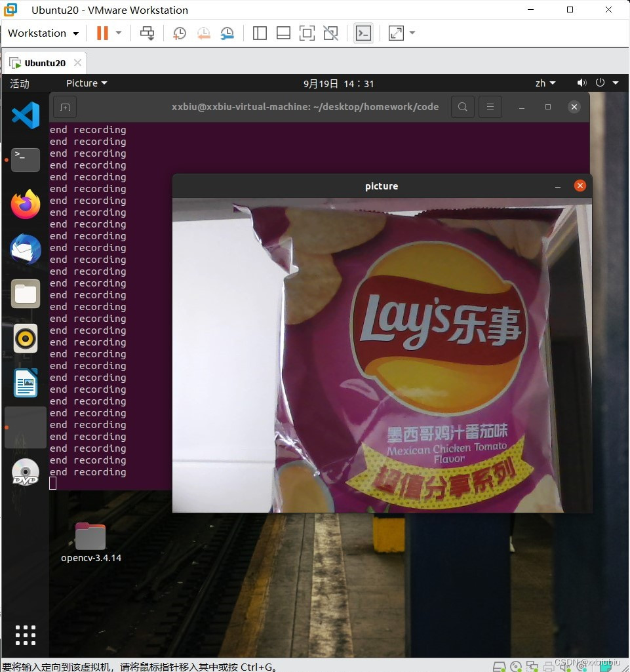
Task: Minimize the terminal window
Action: coord(522,107)
